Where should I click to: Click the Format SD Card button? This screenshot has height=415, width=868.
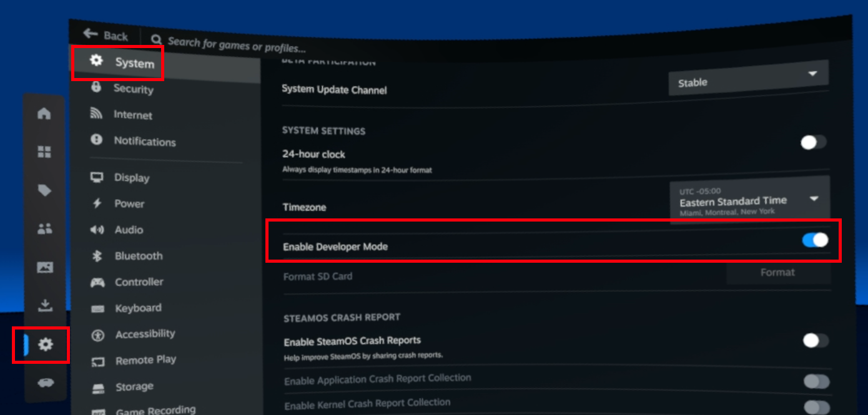point(777,273)
